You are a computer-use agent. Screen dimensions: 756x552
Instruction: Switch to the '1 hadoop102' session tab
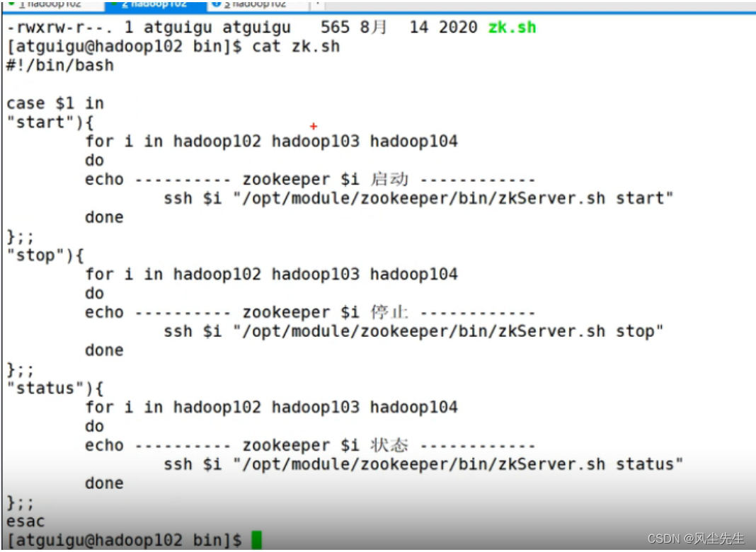coord(52,5)
